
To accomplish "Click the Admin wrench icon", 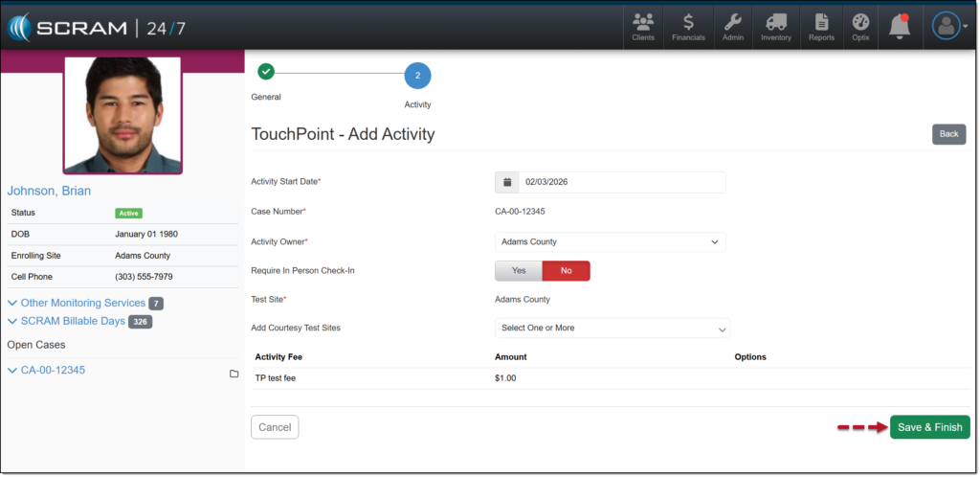I will pyautogui.click(x=733, y=27).
